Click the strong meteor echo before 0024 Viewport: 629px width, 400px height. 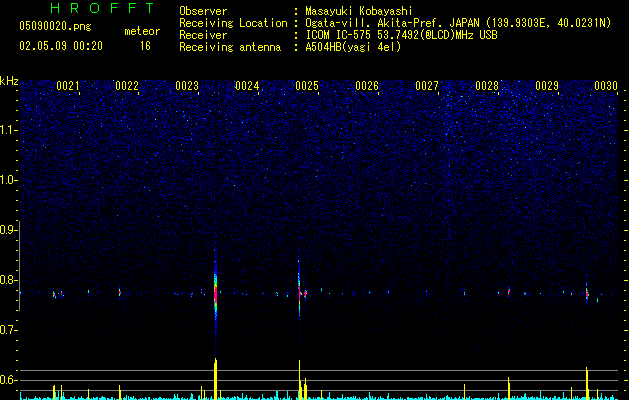pos(215,295)
